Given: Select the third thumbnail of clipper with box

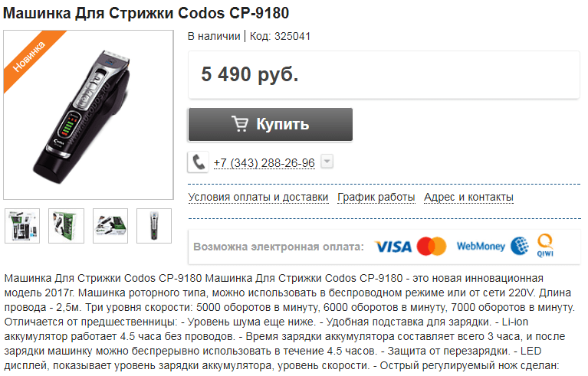Looking at the screenshot, I should 110,226.
